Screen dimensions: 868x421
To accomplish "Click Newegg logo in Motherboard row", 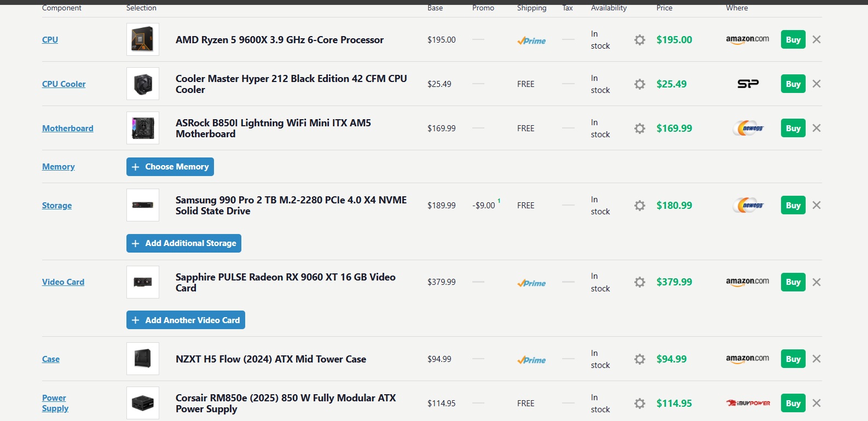I will click(x=748, y=128).
